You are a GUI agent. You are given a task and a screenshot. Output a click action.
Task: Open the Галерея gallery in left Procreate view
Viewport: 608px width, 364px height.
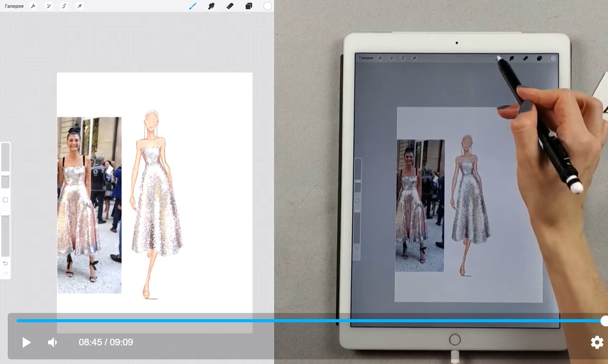click(x=14, y=6)
